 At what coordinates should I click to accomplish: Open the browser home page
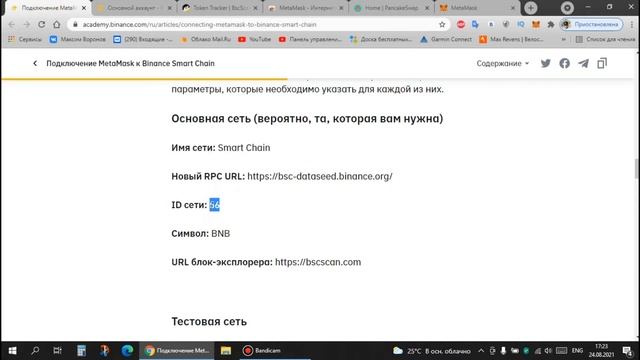pos(56,24)
